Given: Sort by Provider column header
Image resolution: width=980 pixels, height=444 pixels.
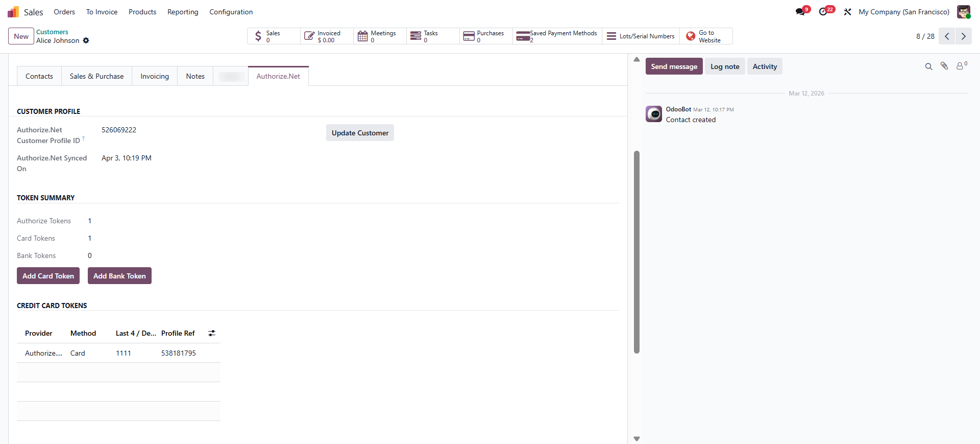Looking at the screenshot, I should [x=39, y=333].
